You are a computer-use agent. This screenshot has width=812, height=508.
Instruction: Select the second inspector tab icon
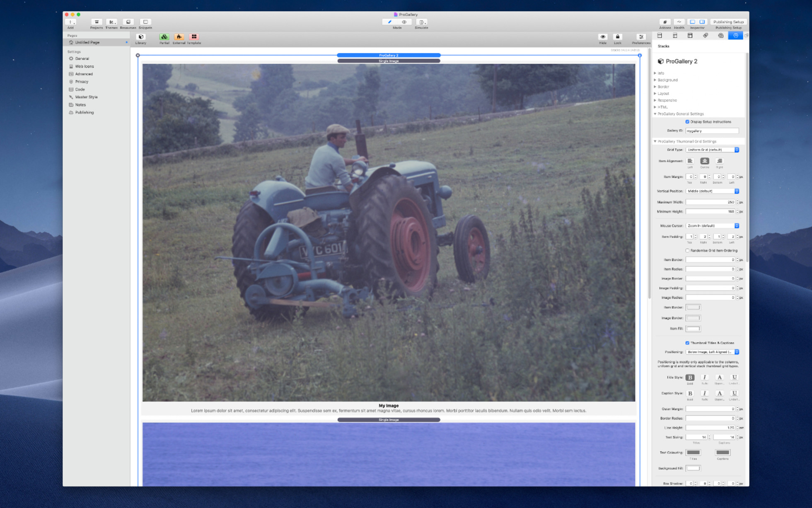[x=675, y=36]
